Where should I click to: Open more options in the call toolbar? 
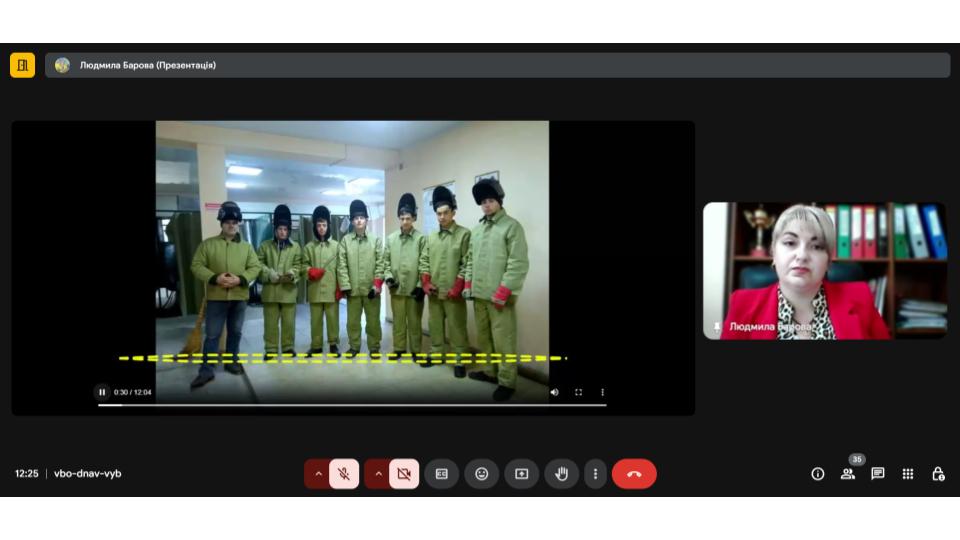[x=596, y=474]
